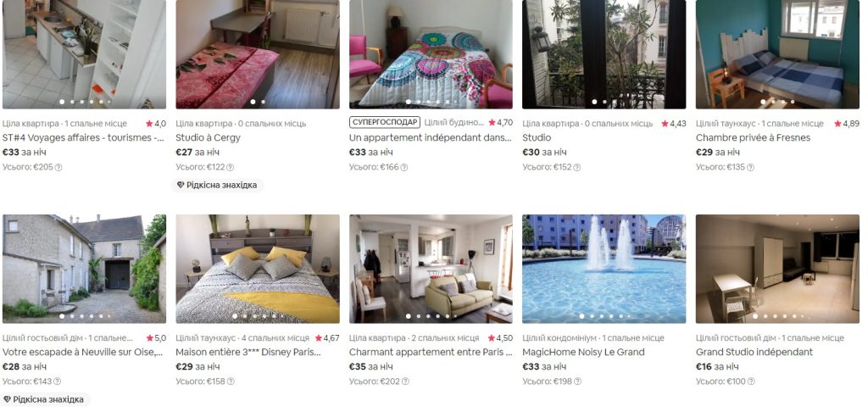Click the info icon next to Усього: €198

577,381
